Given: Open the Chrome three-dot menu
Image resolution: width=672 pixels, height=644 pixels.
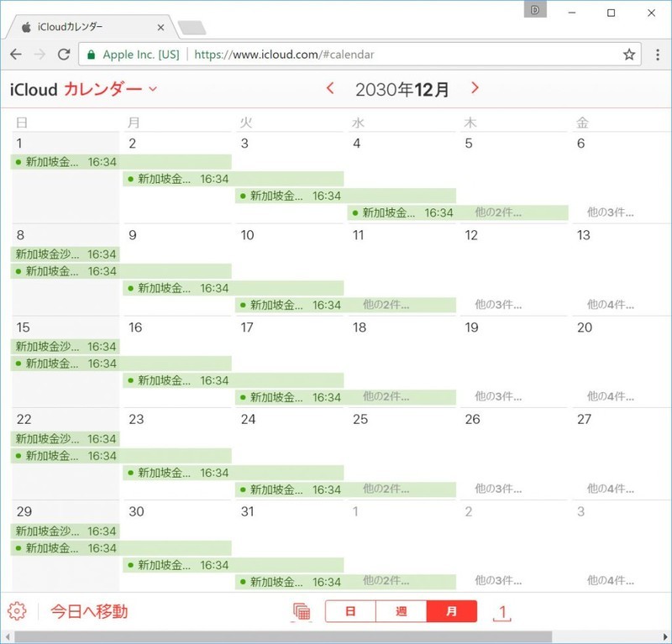Looking at the screenshot, I should (x=658, y=55).
